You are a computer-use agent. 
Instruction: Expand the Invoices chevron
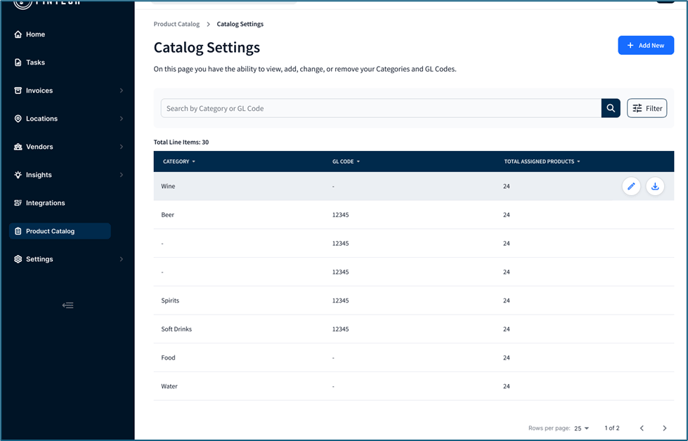point(121,90)
